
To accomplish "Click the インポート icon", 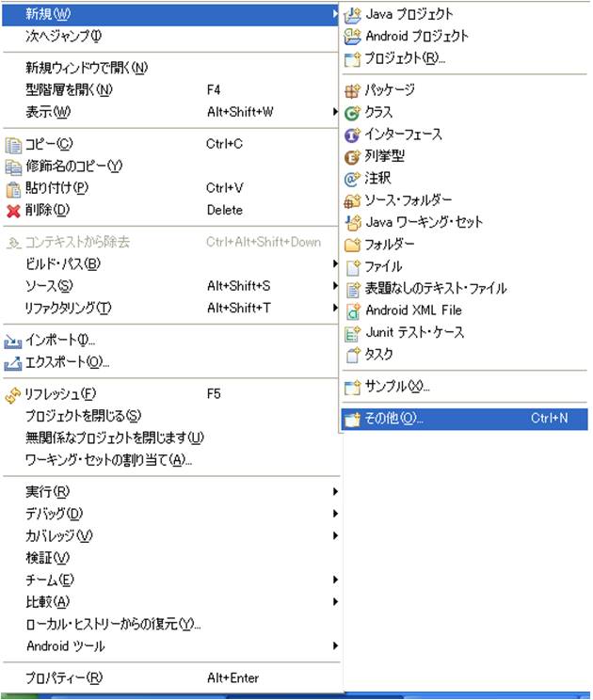I will pyautogui.click(x=12, y=342).
